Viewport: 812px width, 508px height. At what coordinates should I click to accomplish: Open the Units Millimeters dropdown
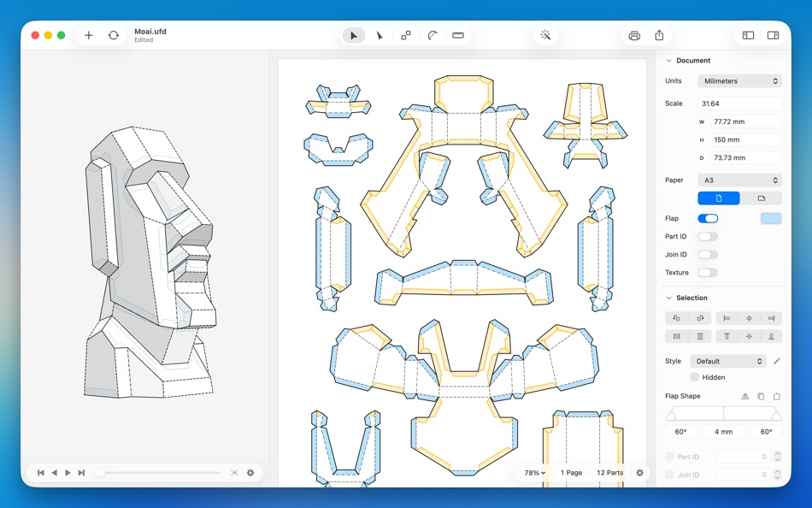[740, 81]
